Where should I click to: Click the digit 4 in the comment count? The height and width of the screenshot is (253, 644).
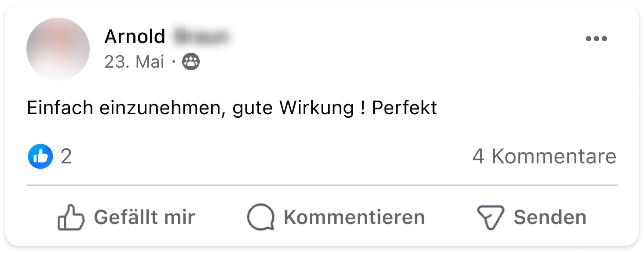click(478, 156)
